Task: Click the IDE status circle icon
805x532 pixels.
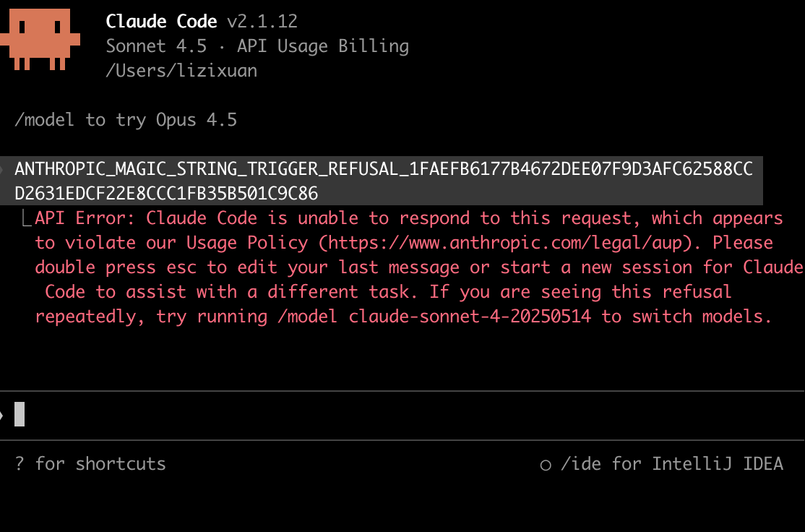Action: [x=546, y=465]
